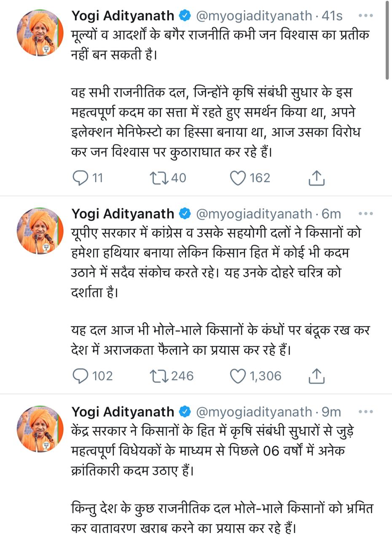Reply to the tweet with 102 replies
392x540 pixels.
pyautogui.click(x=81, y=376)
